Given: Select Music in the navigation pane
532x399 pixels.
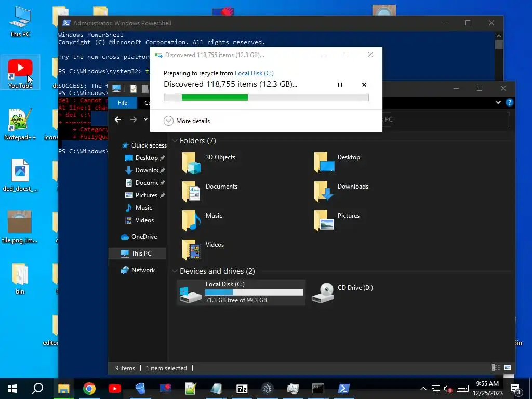Looking at the screenshot, I should coord(139,208).
